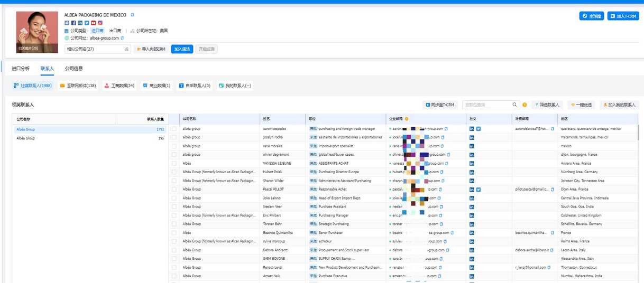Click the 导入内部CRM button
The width and height of the screenshot is (644, 283).
[x=151, y=49]
